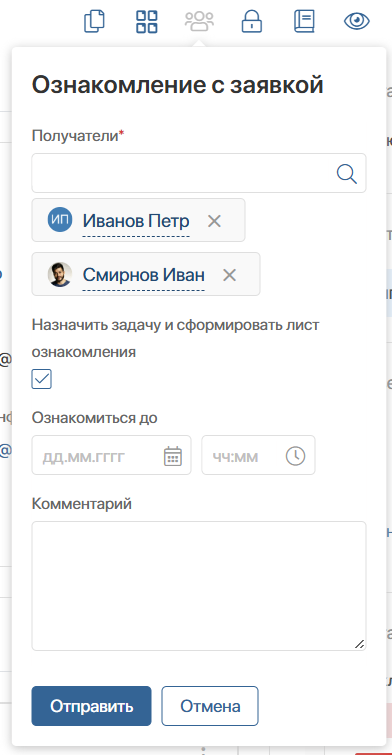
Task: Remove recipient Смирнов Иван
Action: click(x=229, y=275)
